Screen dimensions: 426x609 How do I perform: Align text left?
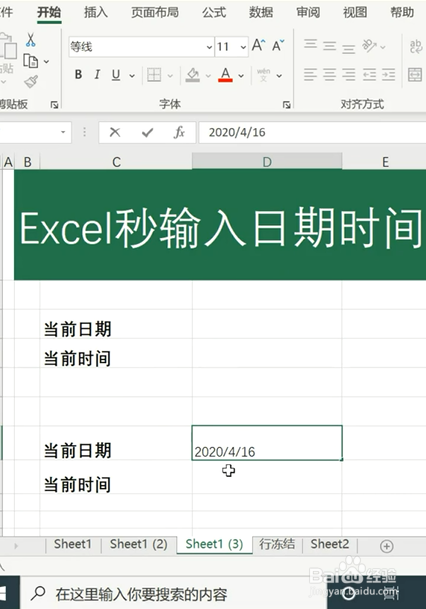click(310, 74)
